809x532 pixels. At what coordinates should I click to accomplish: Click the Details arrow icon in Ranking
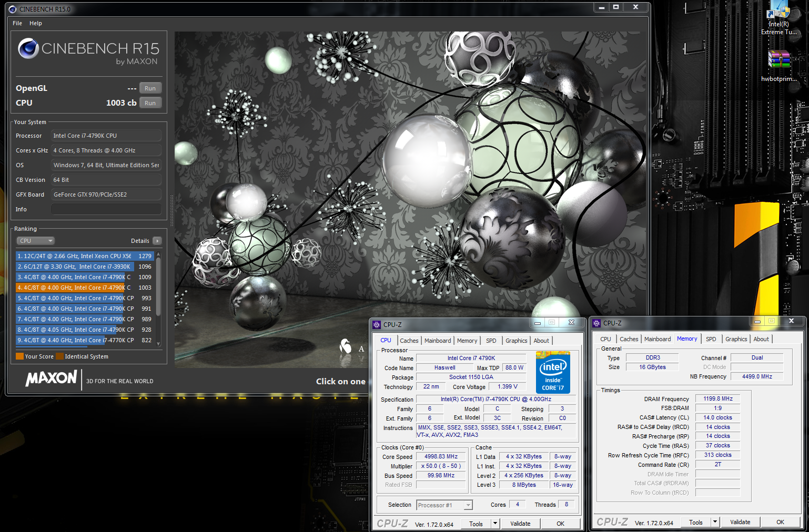coord(157,241)
